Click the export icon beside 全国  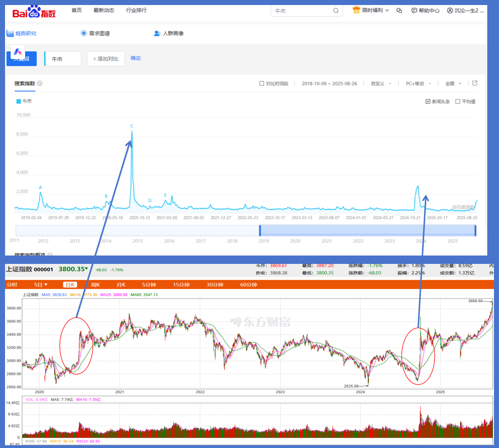[x=474, y=83]
